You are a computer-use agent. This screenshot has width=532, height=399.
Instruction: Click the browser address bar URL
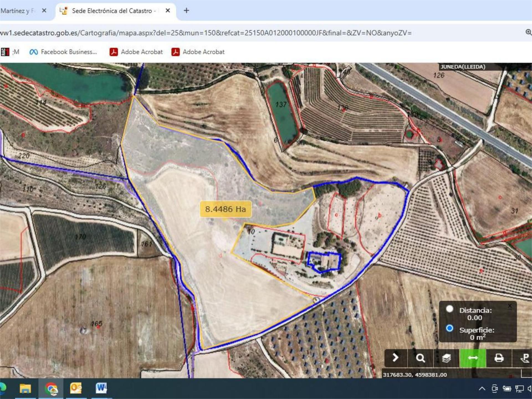205,33
